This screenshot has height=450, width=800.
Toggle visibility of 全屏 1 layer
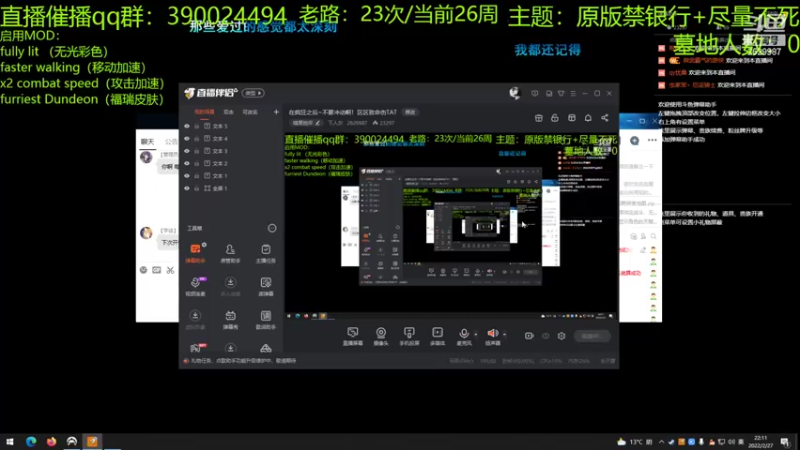point(187,188)
